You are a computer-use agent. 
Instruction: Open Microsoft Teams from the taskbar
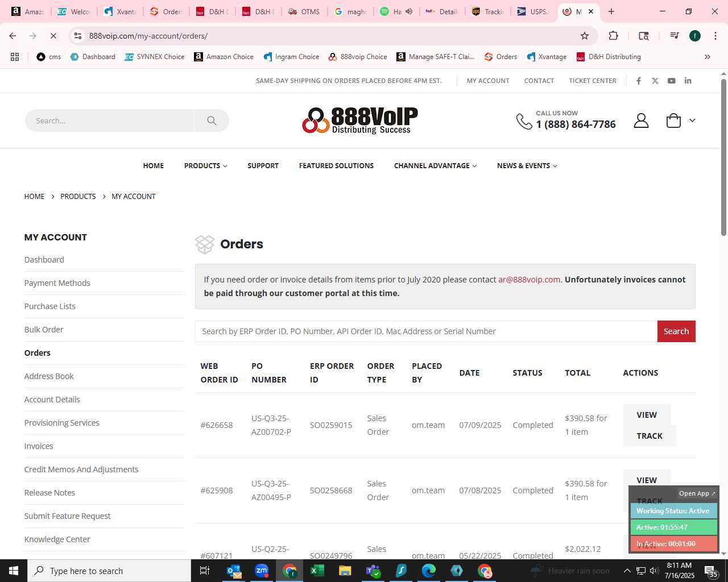tap(373, 571)
